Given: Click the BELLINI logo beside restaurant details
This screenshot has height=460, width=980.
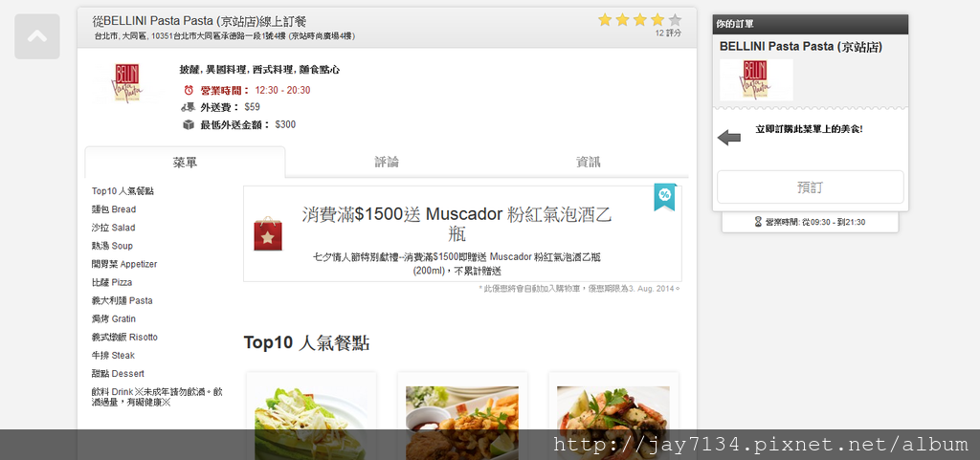Looking at the screenshot, I should click(127, 82).
